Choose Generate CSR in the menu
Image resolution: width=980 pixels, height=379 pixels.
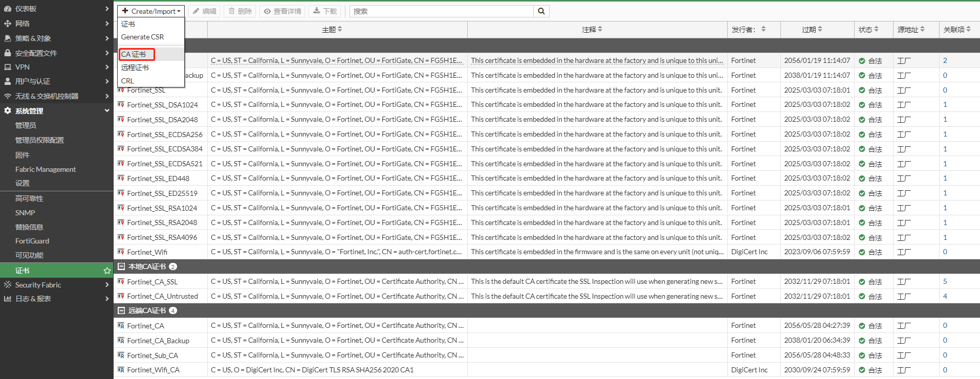[x=143, y=37]
